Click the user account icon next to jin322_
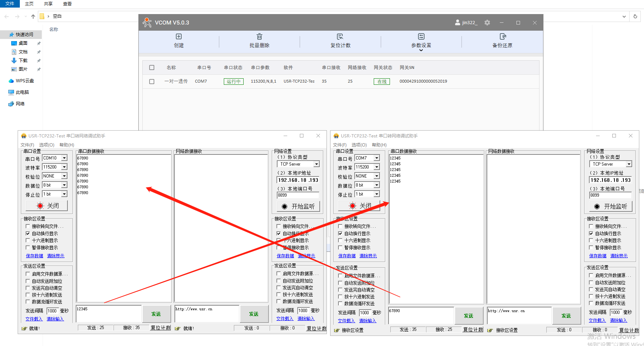 457,23
